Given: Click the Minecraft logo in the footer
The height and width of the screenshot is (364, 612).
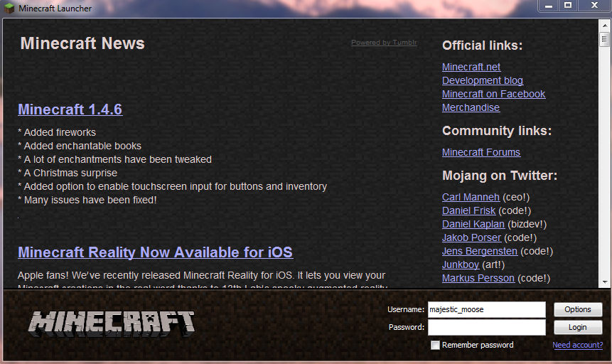Looking at the screenshot, I should tap(111, 323).
